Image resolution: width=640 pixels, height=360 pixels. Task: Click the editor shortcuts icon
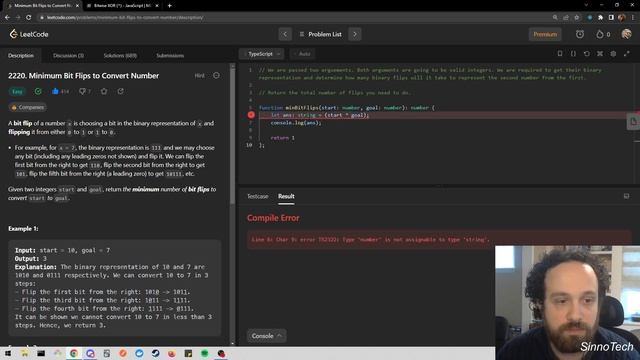click(600, 54)
